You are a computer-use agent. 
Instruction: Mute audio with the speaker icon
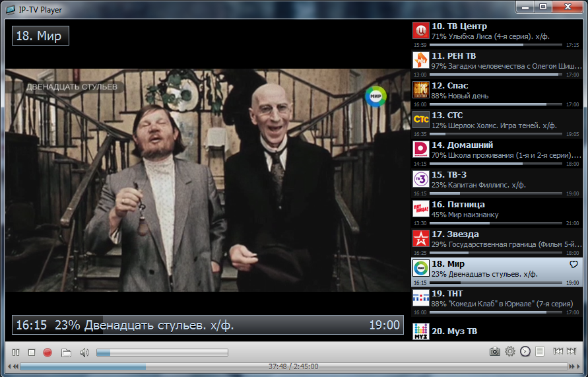tap(84, 353)
